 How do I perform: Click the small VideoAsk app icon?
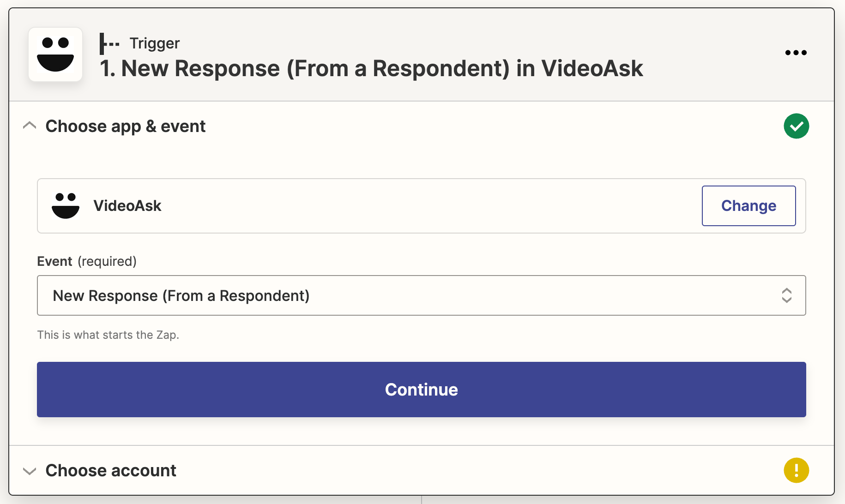pos(66,206)
